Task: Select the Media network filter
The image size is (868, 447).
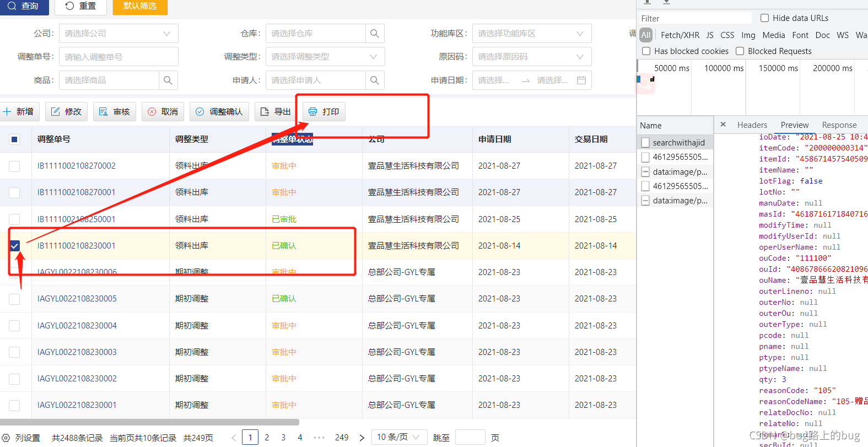Action: pos(774,35)
